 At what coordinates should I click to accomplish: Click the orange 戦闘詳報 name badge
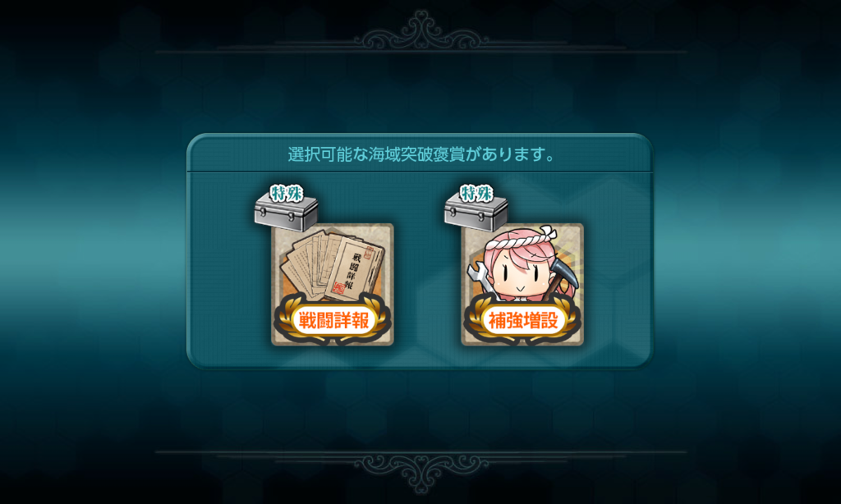click(x=333, y=321)
